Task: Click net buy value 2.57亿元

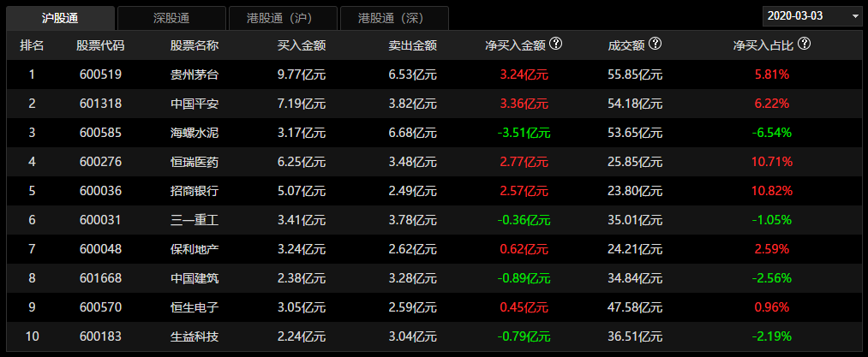Action: 524,191
